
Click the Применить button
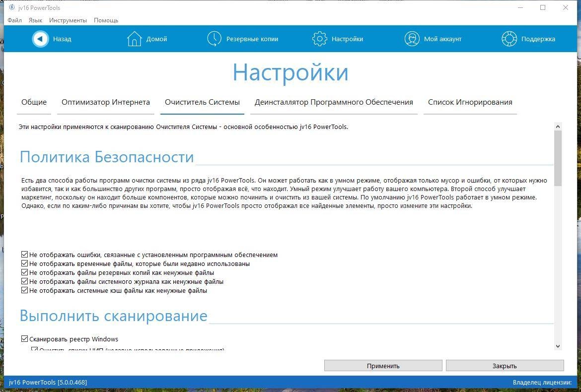[x=383, y=366]
